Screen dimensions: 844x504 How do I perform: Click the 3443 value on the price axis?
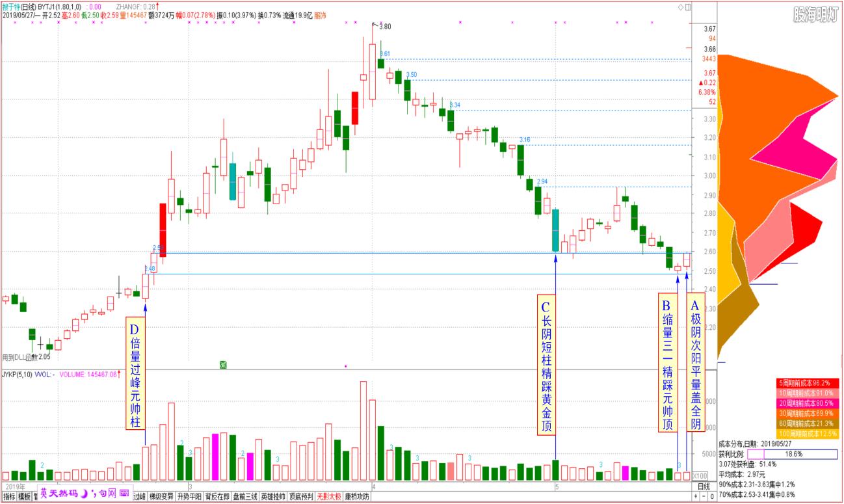709,59
